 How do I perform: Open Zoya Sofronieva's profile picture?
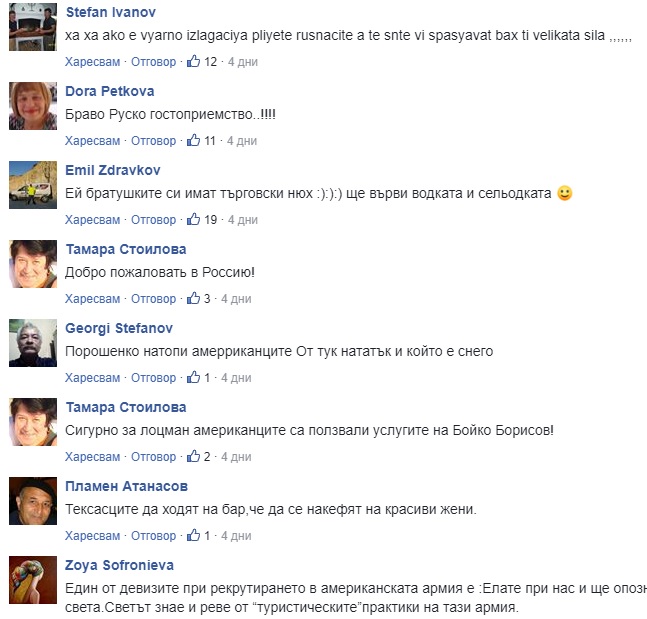33,580
